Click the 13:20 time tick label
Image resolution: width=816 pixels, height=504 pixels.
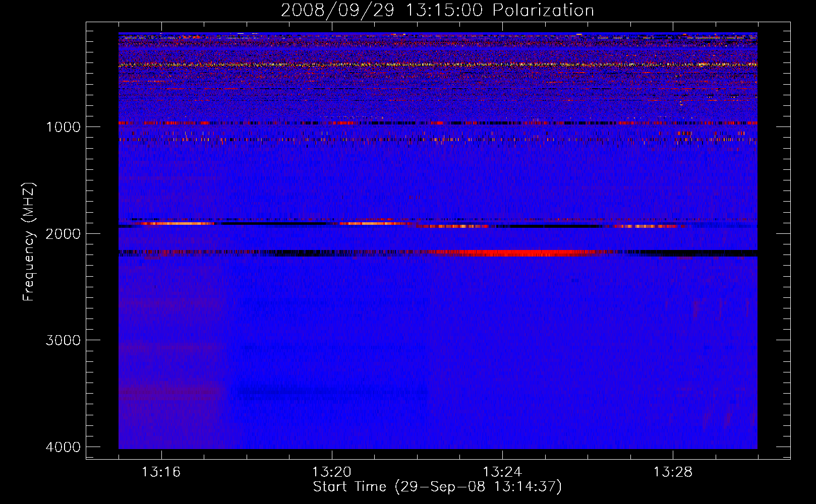pos(331,472)
